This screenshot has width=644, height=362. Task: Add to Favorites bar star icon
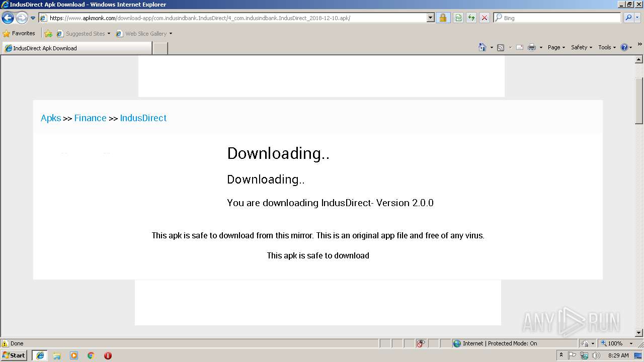[48, 34]
